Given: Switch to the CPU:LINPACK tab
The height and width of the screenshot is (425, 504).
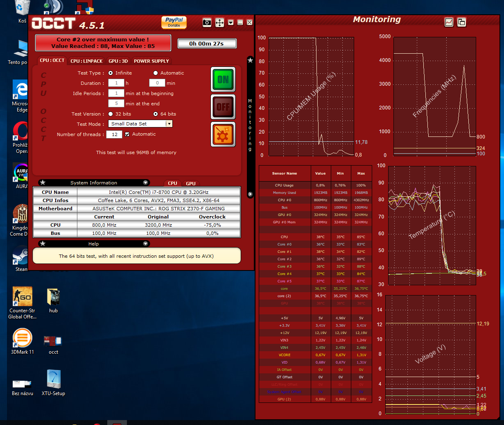Looking at the screenshot, I should pos(86,61).
